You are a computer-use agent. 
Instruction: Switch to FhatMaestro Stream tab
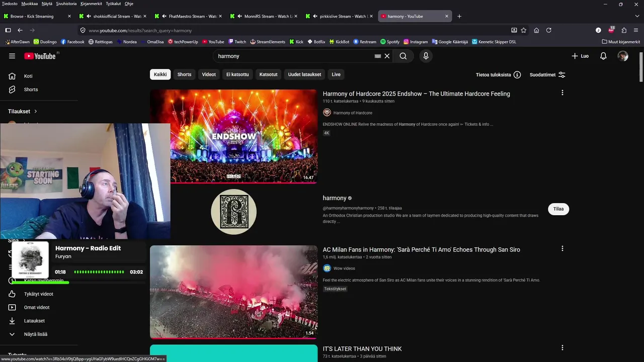[188, 16]
